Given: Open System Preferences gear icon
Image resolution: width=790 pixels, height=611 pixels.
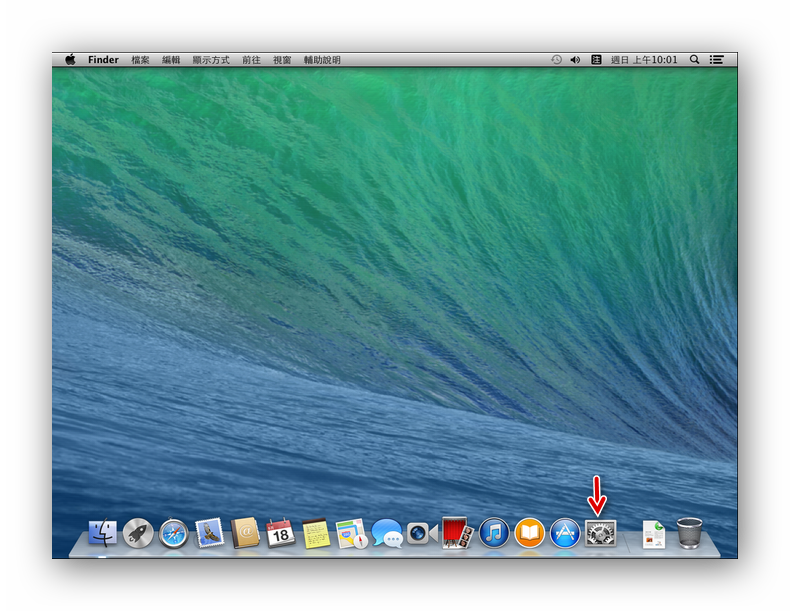Looking at the screenshot, I should click(x=600, y=533).
